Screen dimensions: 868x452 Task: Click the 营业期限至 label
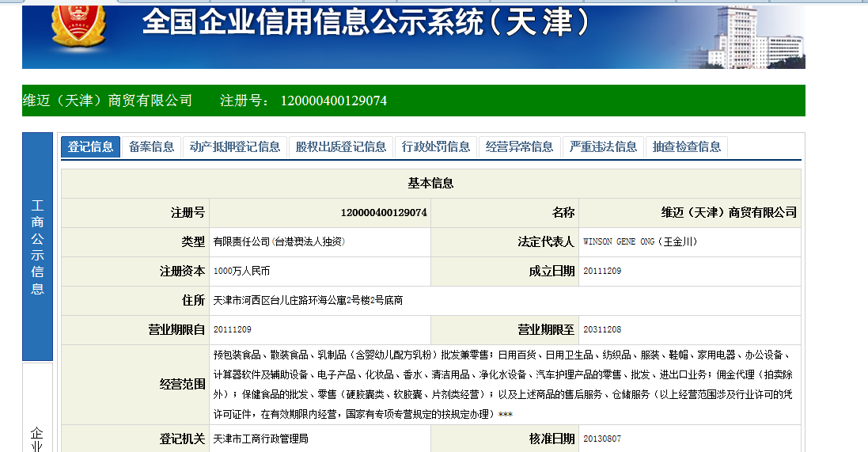point(546,330)
